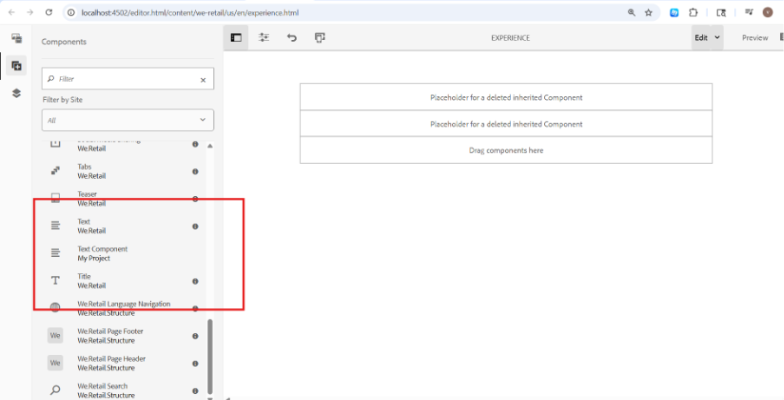Show info for We.Retail Search component
Viewport: 784px width, 400px height.
click(195, 391)
